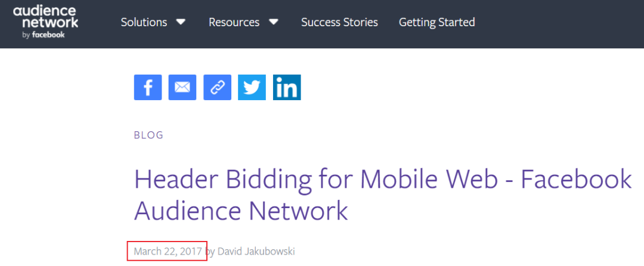
Task: Go to Success Stories page
Action: click(339, 22)
